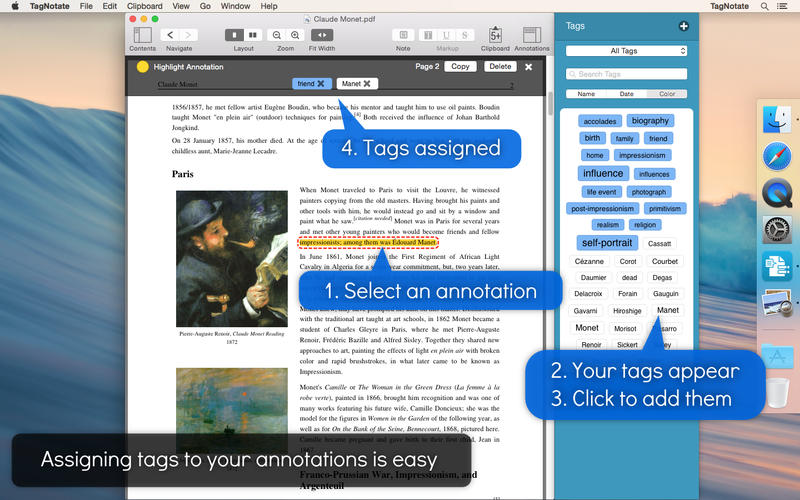Open System Preferences from the Dock
The height and width of the screenshot is (500, 800).
[777, 230]
